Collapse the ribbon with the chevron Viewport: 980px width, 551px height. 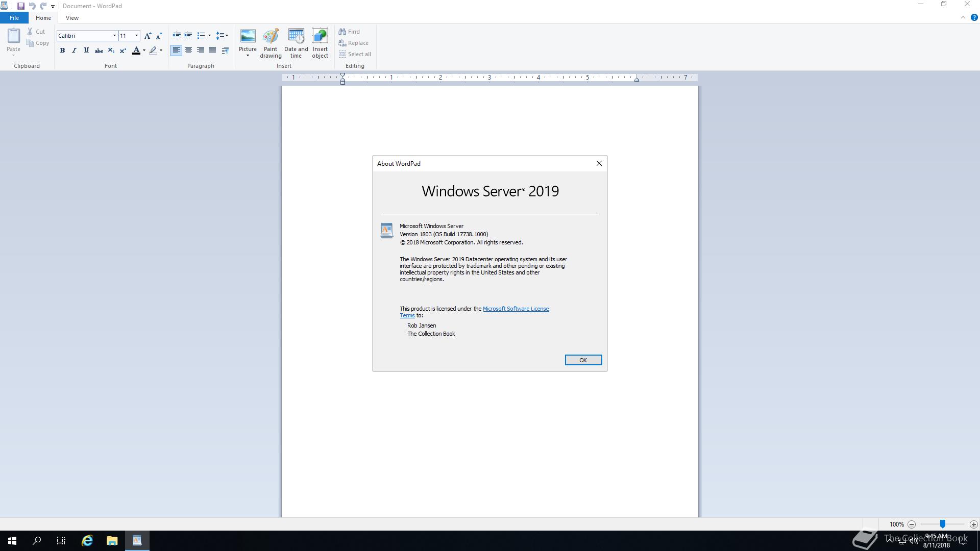pyautogui.click(x=963, y=17)
